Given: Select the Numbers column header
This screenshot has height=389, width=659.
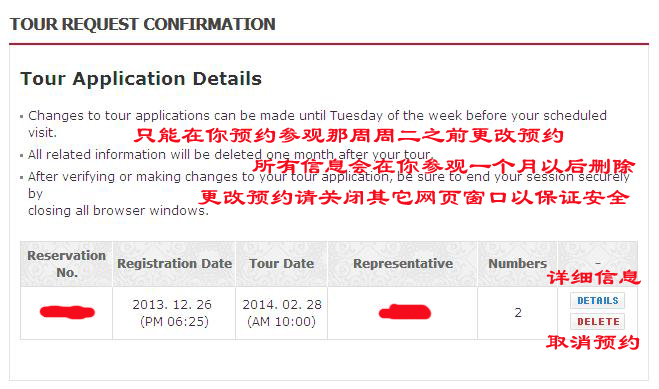Looking at the screenshot, I should 518,264.
